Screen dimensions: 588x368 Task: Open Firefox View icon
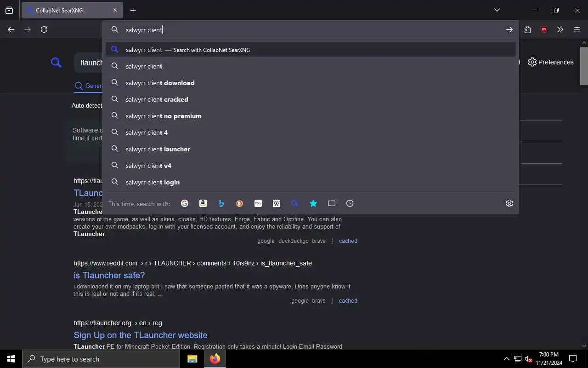point(9,10)
